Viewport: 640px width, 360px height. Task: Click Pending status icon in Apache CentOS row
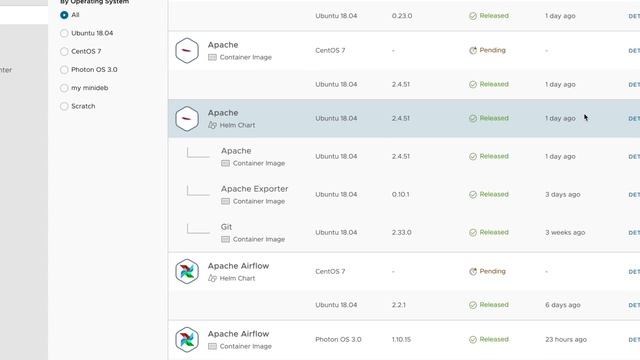[x=473, y=51]
